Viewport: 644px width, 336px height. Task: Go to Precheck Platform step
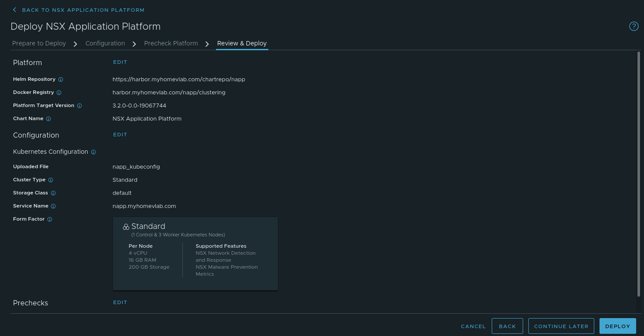(x=171, y=43)
